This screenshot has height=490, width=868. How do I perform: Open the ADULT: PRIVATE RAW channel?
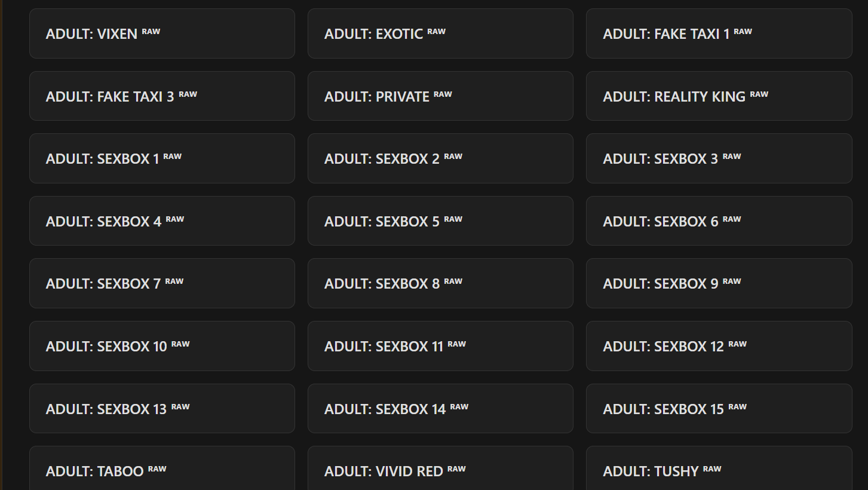click(x=440, y=96)
